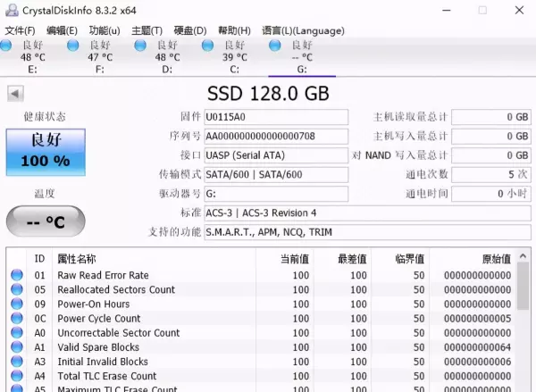
Task: Select the Raw Read Error Rate row
Action: pyautogui.click(x=262, y=275)
